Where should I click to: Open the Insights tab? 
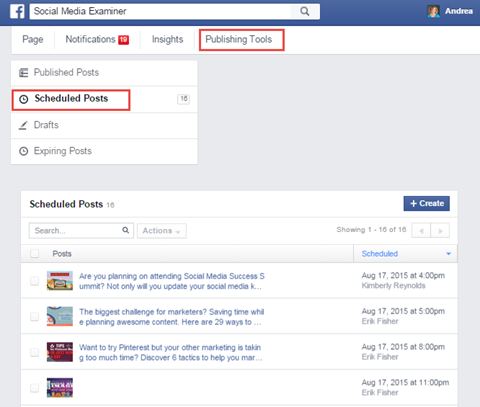tap(167, 39)
